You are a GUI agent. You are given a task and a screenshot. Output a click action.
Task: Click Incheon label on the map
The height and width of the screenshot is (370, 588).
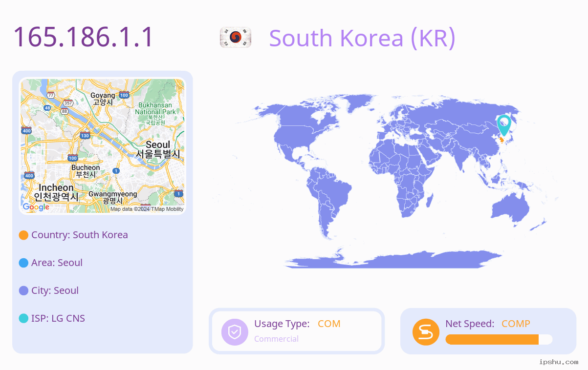pos(56,192)
